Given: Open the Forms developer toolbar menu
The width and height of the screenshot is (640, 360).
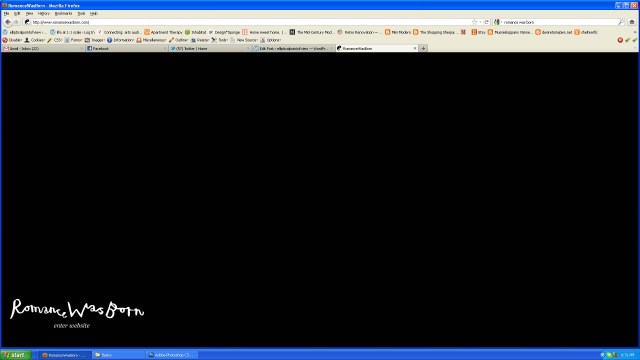Looking at the screenshot, I should click(73, 40).
